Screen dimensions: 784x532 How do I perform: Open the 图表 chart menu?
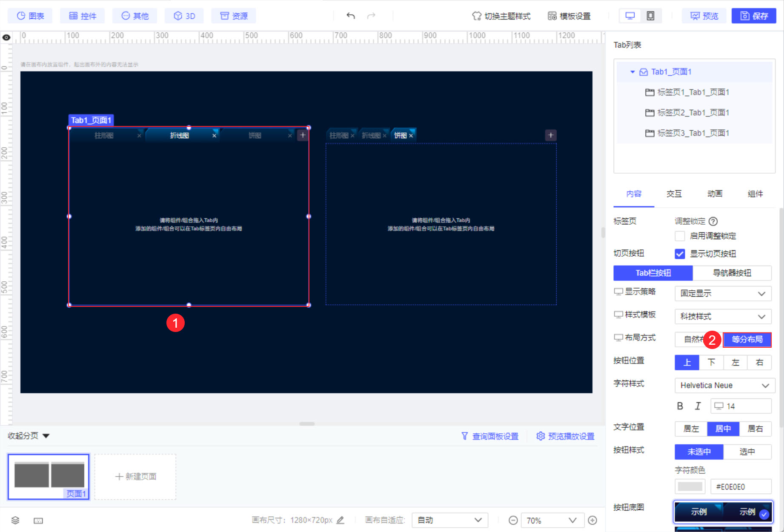click(x=30, y=16)
